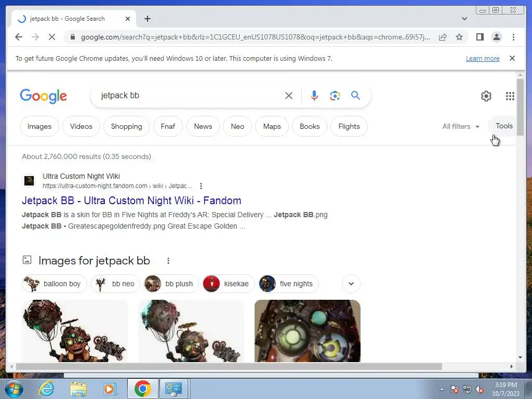Open the third close-up image thumbnail
532x399 pixels.
point(308,331)
